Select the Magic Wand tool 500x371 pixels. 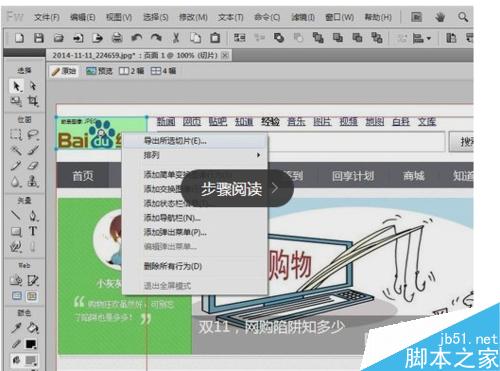coord(16,150)
